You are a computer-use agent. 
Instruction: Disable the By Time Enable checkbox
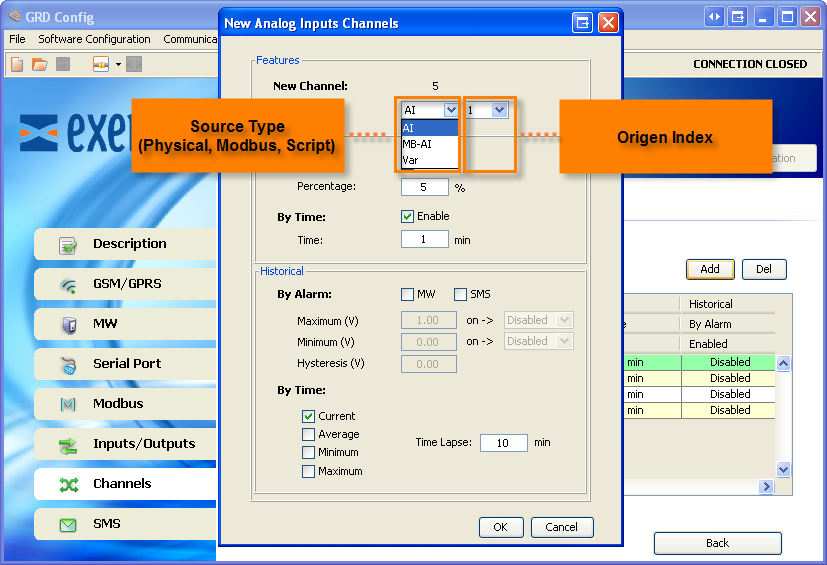(408, 216)
